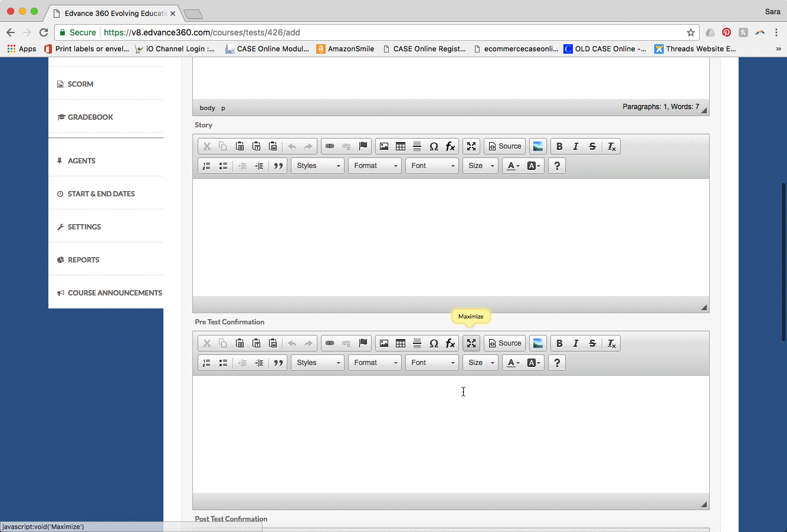Toggle strikethrough in the Story editor

[x=592, y=146]
